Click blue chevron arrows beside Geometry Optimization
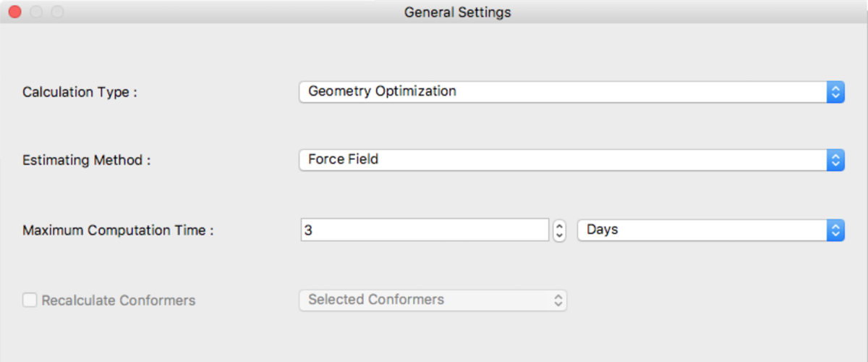868x362 pixels. [x=835, y=92]
